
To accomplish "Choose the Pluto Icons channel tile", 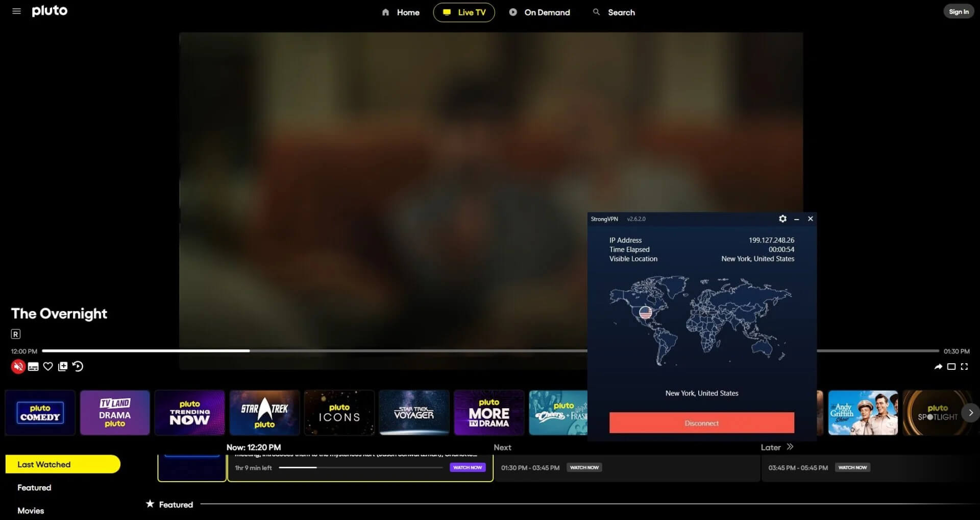I will 339,413.
